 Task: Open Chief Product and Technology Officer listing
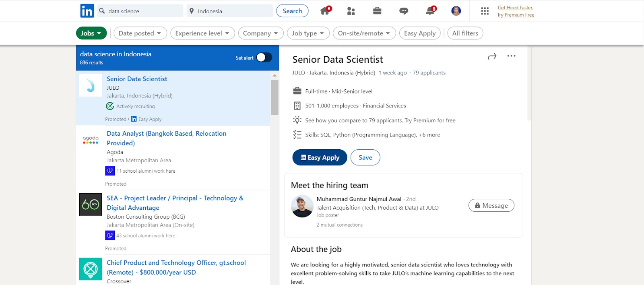tap(176, 267)
